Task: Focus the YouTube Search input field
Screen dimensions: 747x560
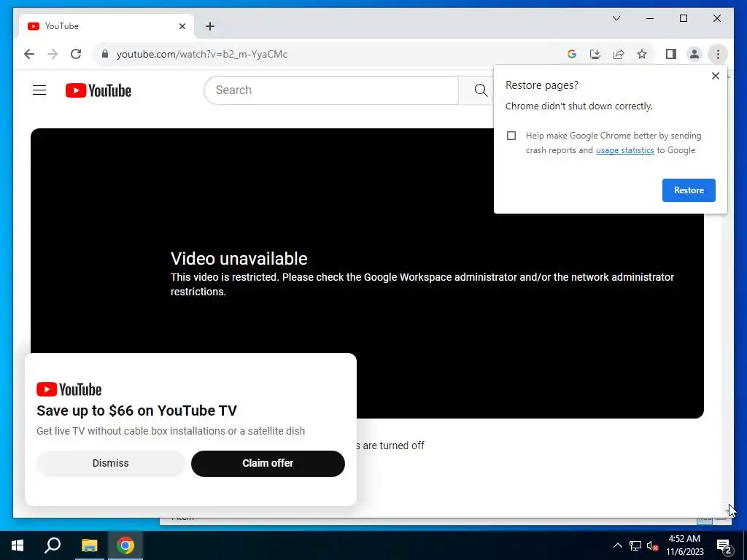Action: [x=331, y=90]
